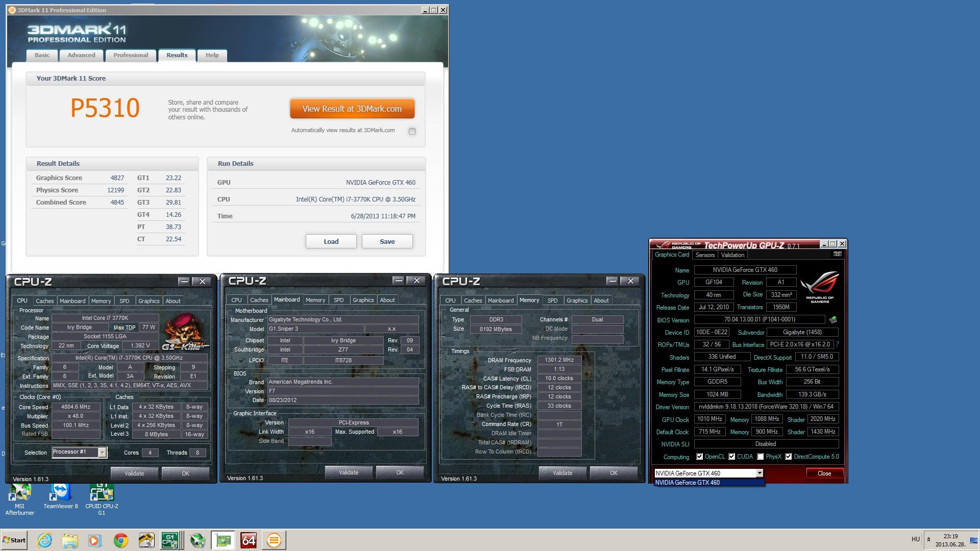Expand the Processor #1 selection dropdown

click(102, 453)
